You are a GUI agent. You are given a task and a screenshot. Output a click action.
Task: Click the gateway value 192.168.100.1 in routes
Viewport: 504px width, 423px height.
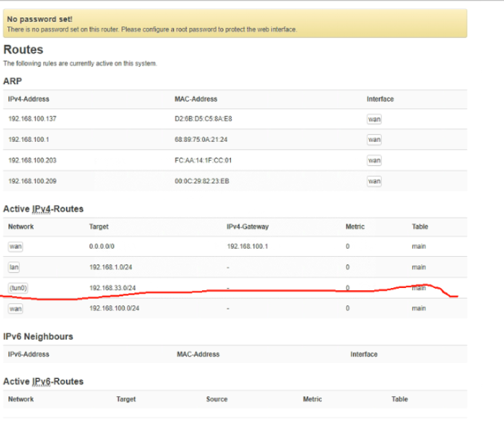[248, 247]
